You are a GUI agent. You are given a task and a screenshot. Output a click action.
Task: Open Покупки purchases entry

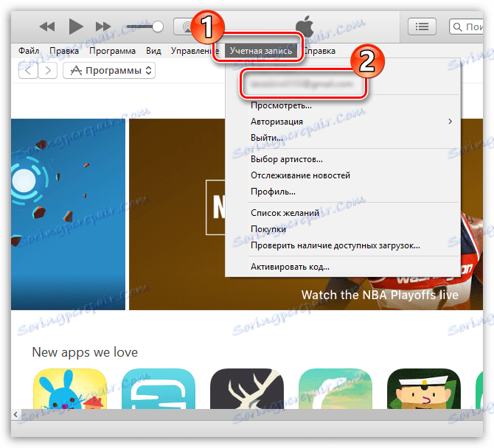[343, 229]
